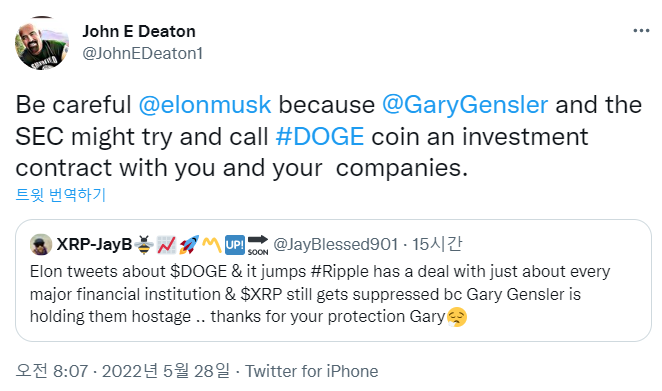This screenshot has height=391, width=662.
Task: Click the translate tweet link (트윗 번역하기)
Action: [x=60, y=195]
